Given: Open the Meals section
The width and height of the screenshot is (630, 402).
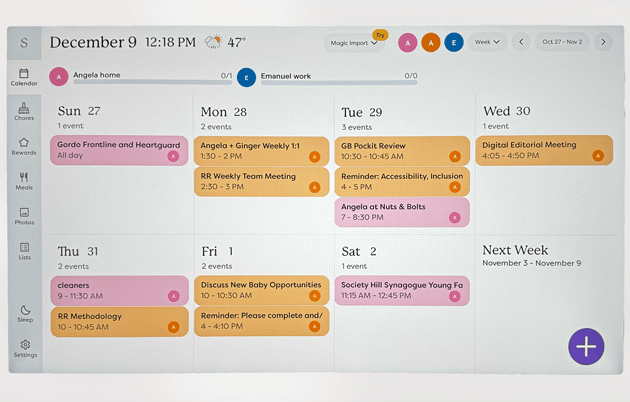Looking at the screenshot, I should click(x=24, y=181).
